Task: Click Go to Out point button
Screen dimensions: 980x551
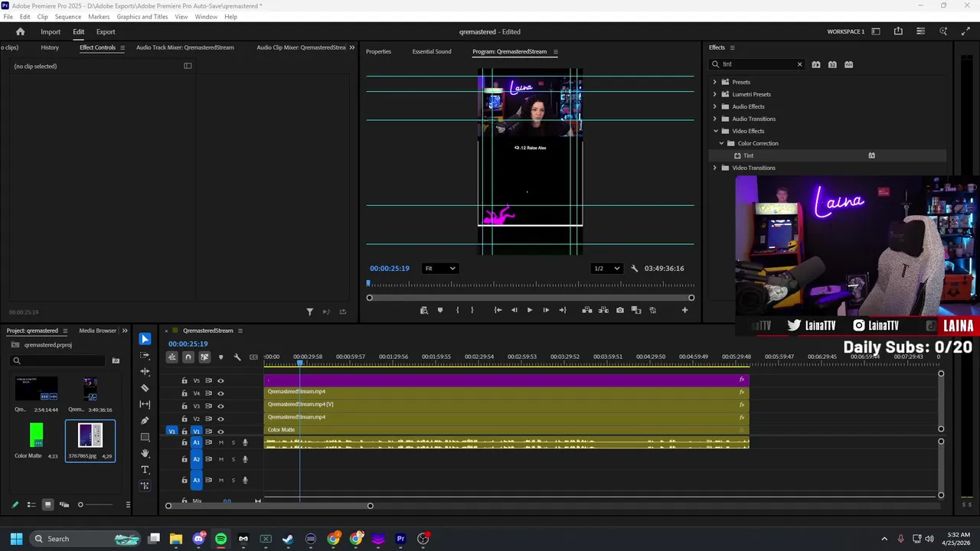Action: [563, 310]
